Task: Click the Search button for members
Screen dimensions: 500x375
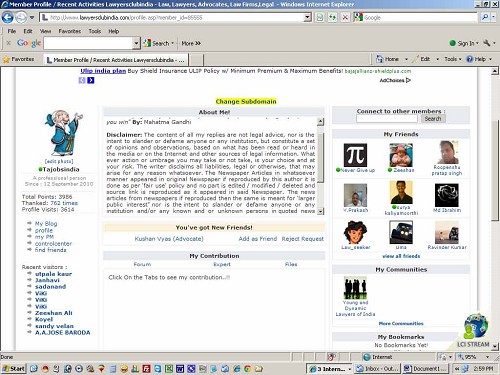Action: [x=433, y=119]
